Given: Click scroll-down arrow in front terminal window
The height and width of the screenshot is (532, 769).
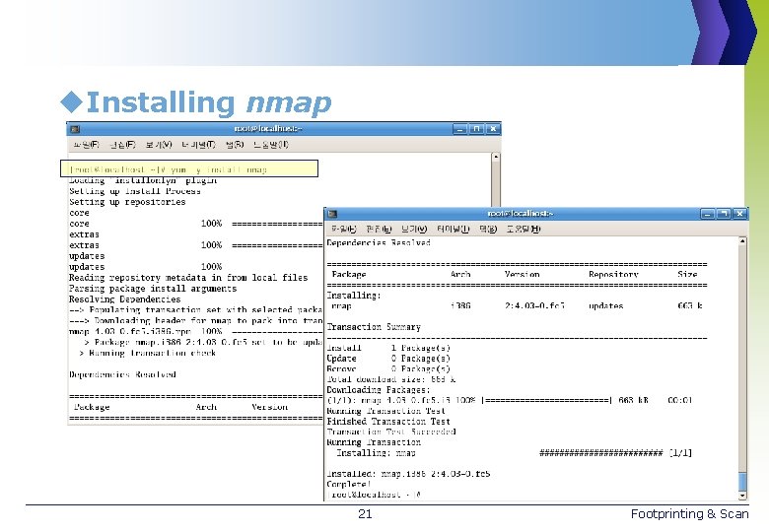Looking at the screenshot, I should (x=742, y=496).
